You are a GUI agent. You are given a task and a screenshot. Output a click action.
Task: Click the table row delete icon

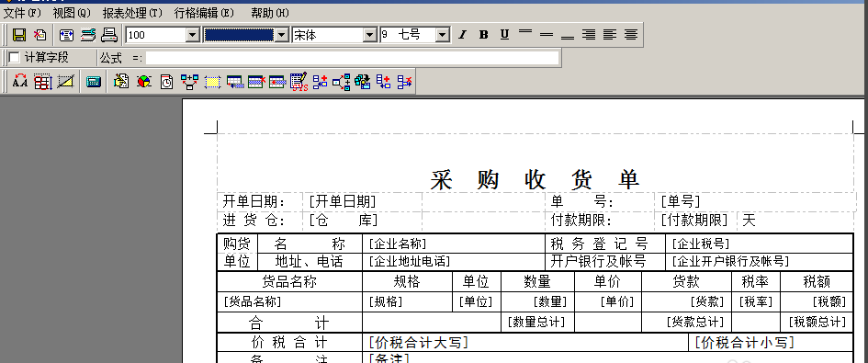click(x=257, y=82)
